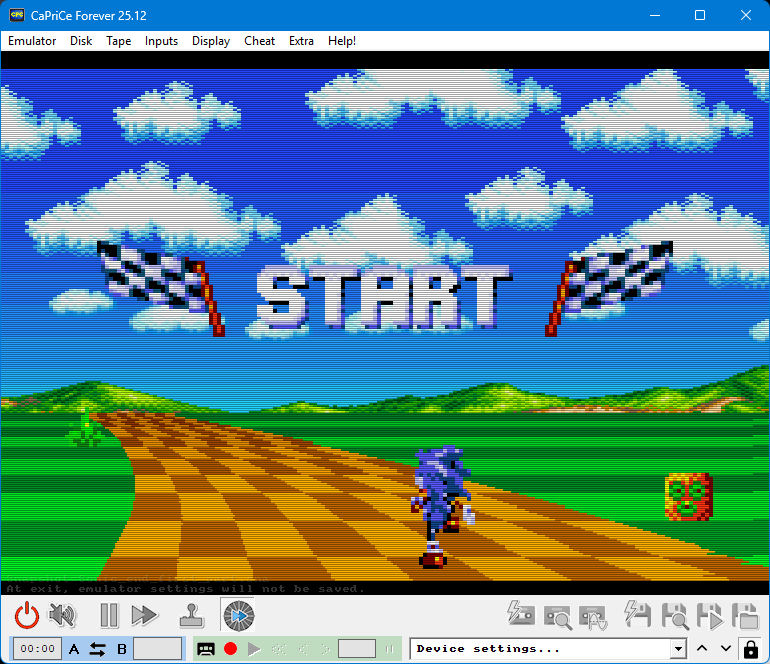Click the disk with folder icon
Image resolution: width=770 pixels, height=664 pixels.
pyautogui.click(x=743, y=615)
